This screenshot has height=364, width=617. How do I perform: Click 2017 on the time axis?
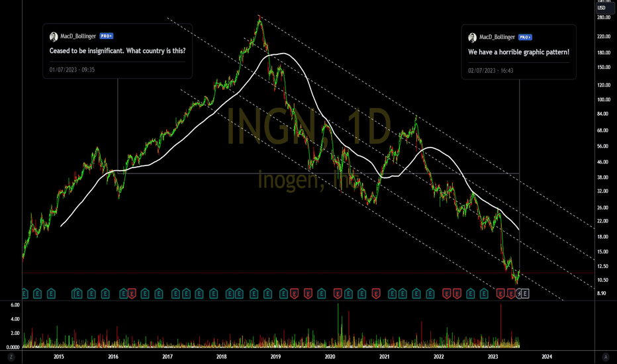(x=167, y=357)
